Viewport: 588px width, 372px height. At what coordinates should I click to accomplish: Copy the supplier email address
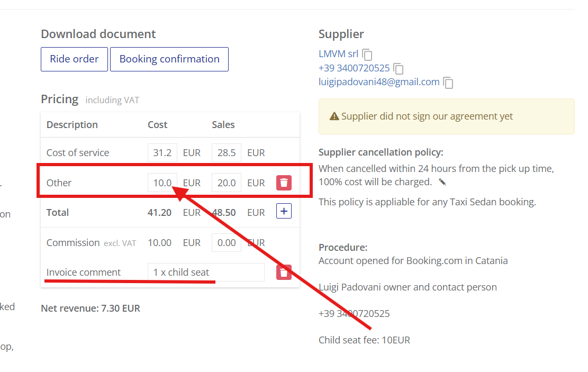[448, 83]
